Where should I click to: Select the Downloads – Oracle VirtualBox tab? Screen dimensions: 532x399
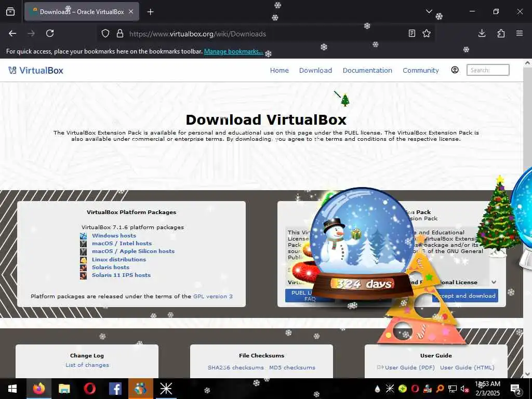click(x=82, y=12)
